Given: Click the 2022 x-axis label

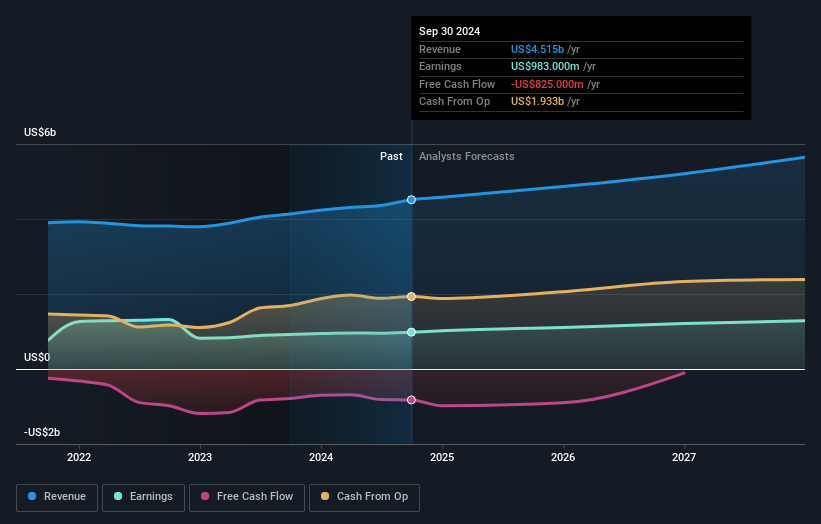Looking at the screenshot, I should tap(79, 458).
